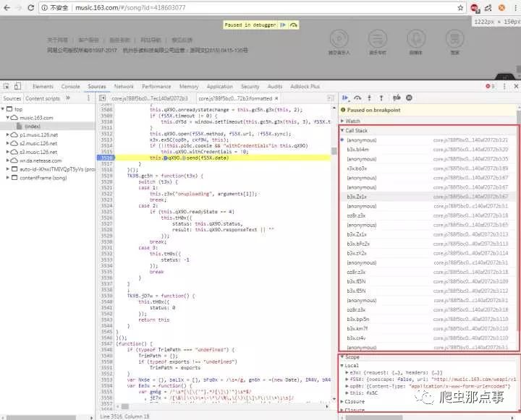Open the Adblock Plus tab
Screen dimensions: 521x420
(305, 86)
